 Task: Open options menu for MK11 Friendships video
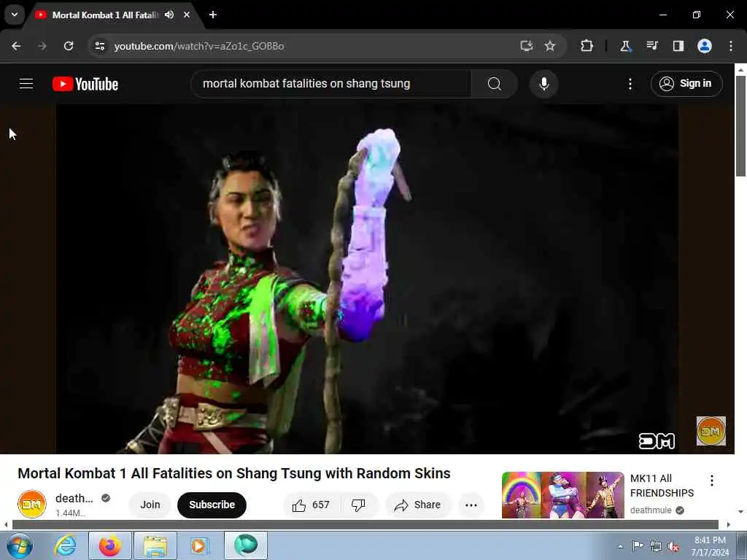coord(712,480)
